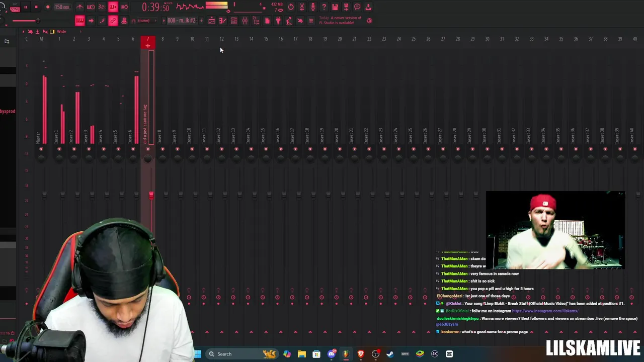
Task: Click the globe online news icon
Action: point(369,21)
